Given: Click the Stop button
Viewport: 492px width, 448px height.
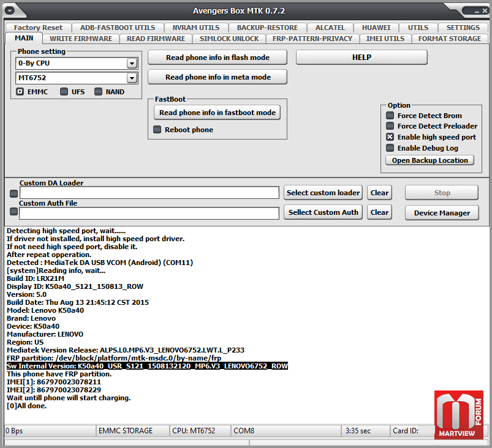Looking at the screenshot, I should coord(442,193).
